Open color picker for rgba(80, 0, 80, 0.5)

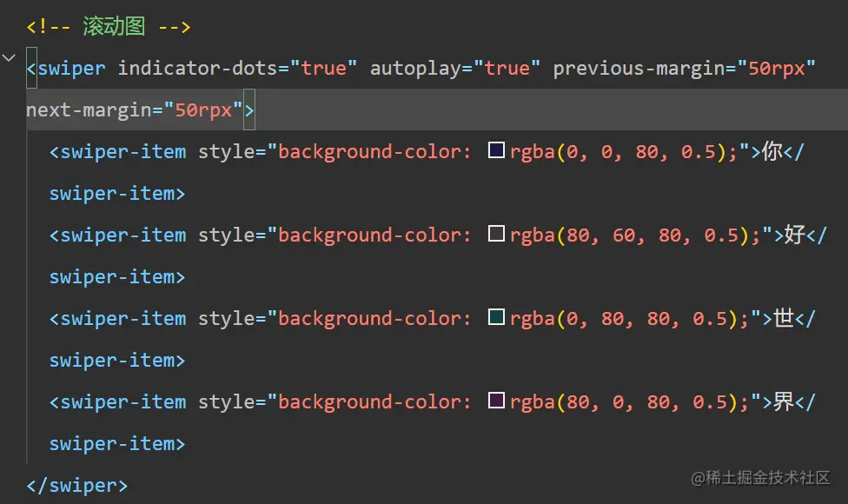coord(496,401)
